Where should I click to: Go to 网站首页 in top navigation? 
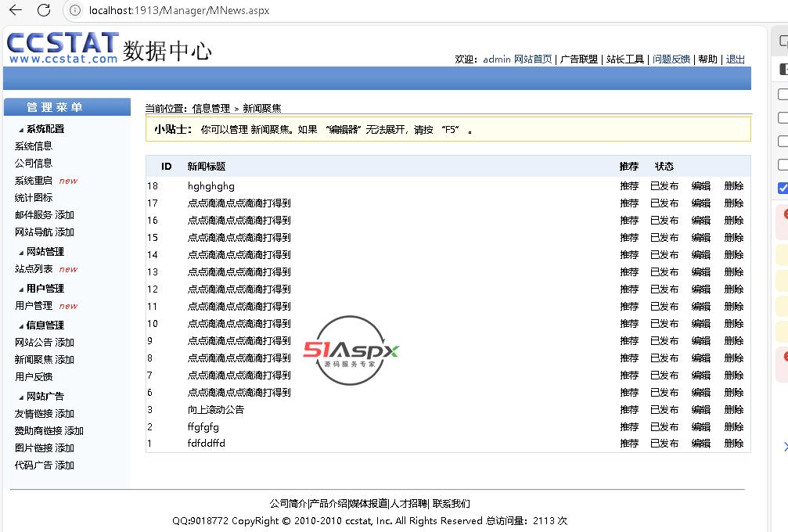point(533,59)
